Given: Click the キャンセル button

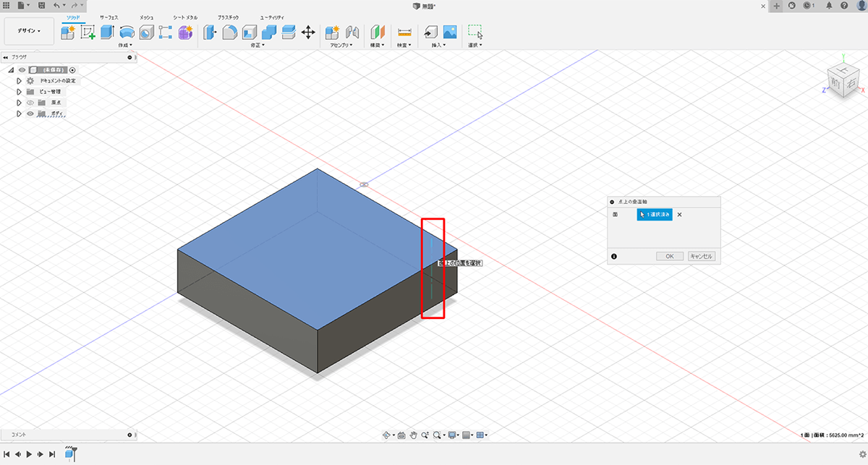Looking at the screenshot, I should click(701, 256).
